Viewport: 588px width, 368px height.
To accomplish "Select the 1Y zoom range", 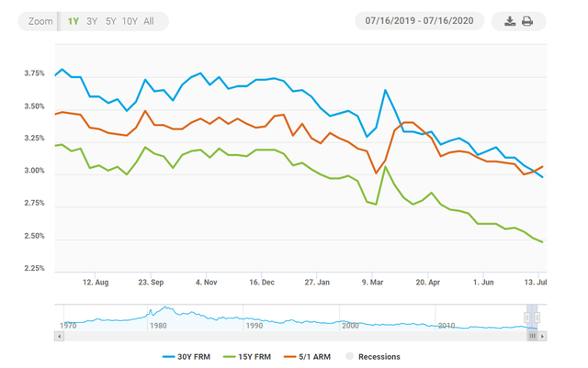I will pyautogui.click(x=73, y=21).
